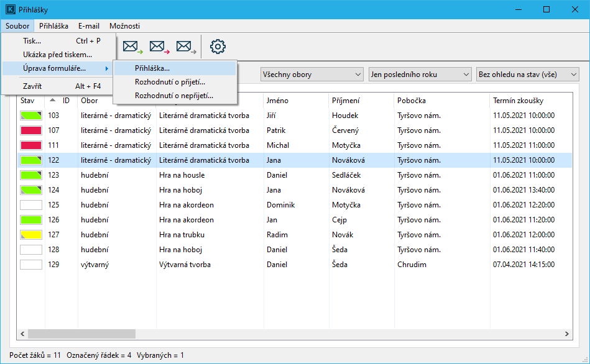The image size is (590, 364).
Task: Click the Přihlášky app icon in title bar
Action: coord(10,9)
